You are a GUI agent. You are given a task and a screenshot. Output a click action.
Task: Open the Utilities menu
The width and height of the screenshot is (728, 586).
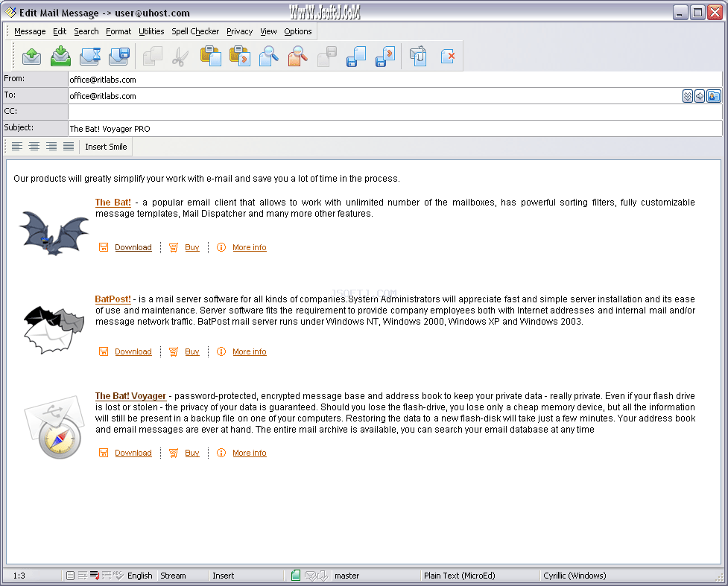click(x=151, y=31)
